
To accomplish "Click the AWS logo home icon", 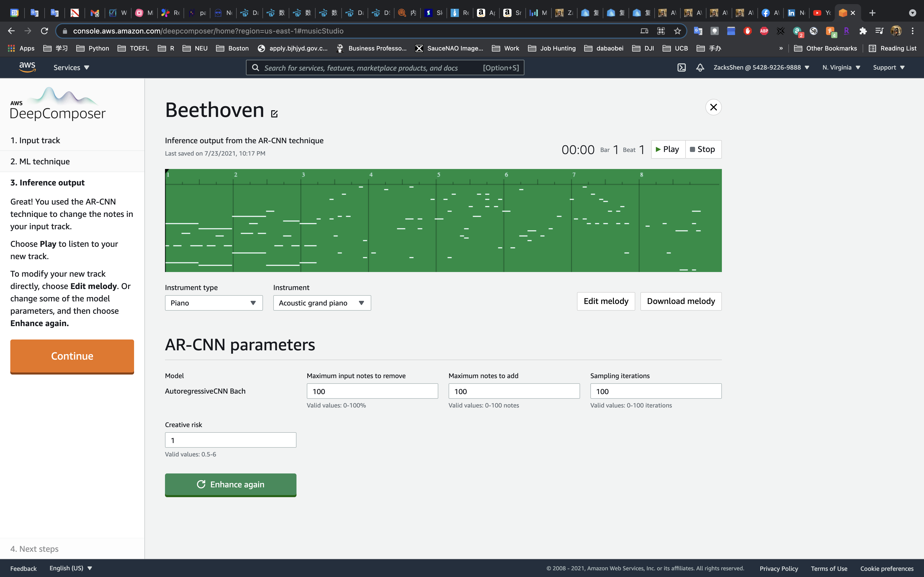I will 28,67.
